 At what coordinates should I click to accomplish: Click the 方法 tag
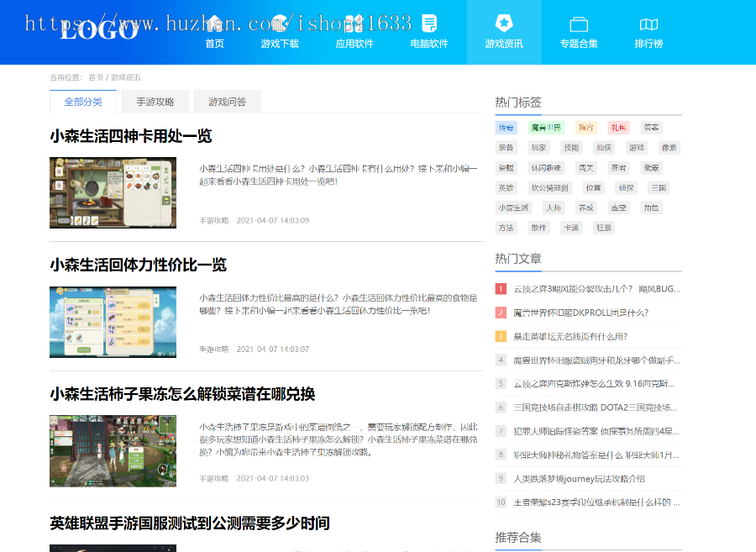[507, 228]
